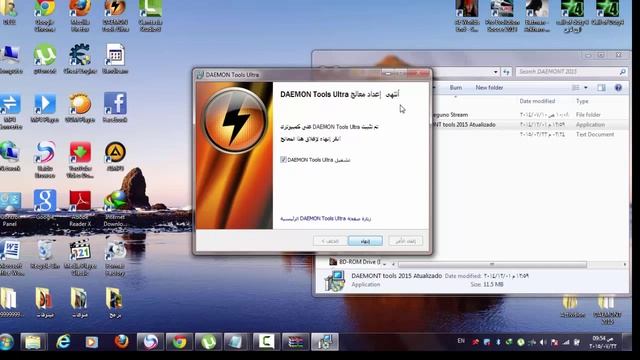Viewport: 640px width, 360px height.
Task: Click the horizontal scrollbar right arrow in Explorer
Action: tap(624, 264)
